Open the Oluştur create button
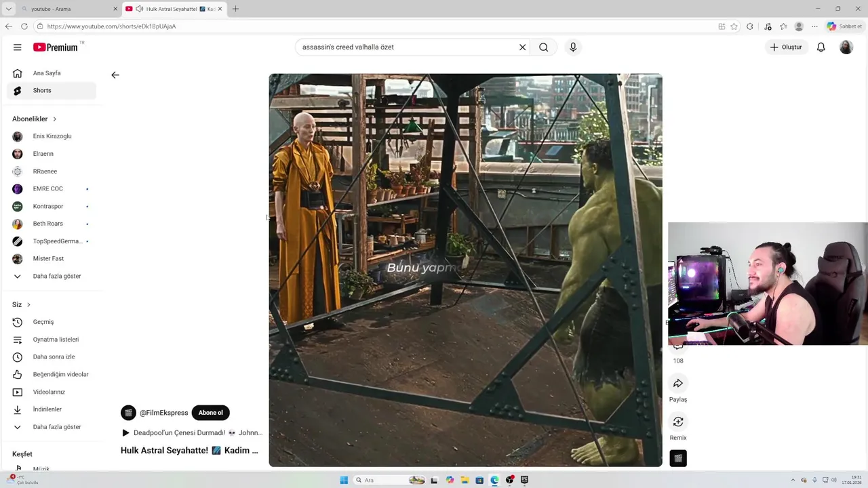Viewport: 868px width, 488px height. click(786, 47)
